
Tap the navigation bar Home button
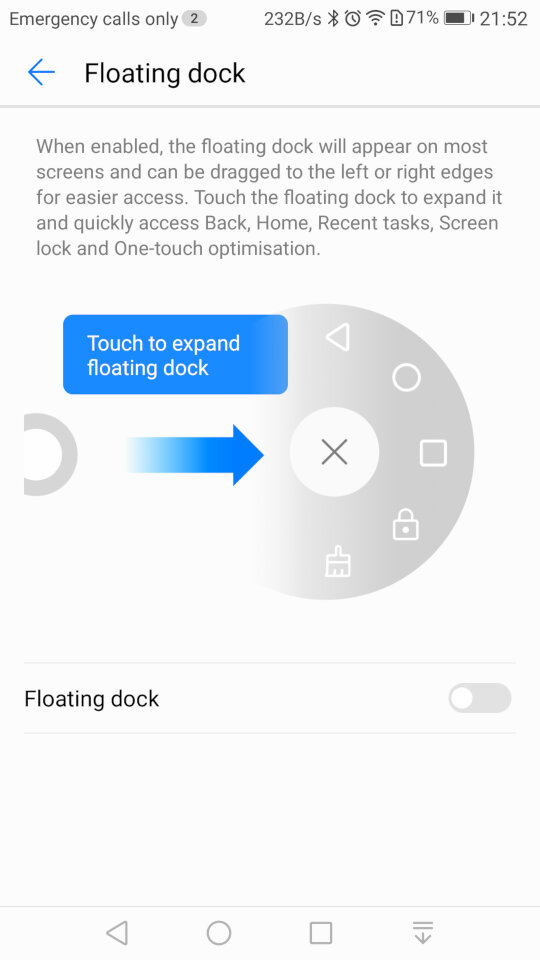pyautogui.click(x=219, y=933)
